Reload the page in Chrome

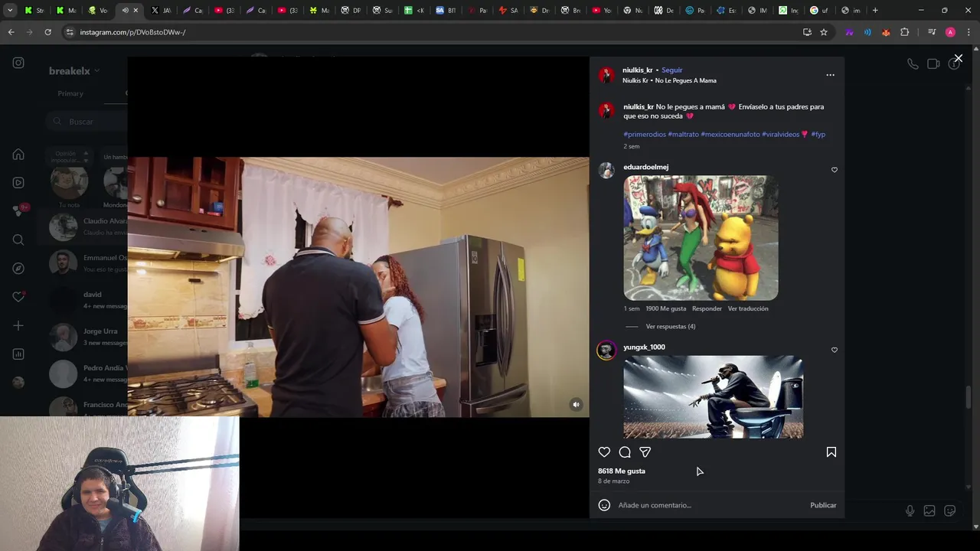coord(47,32)
